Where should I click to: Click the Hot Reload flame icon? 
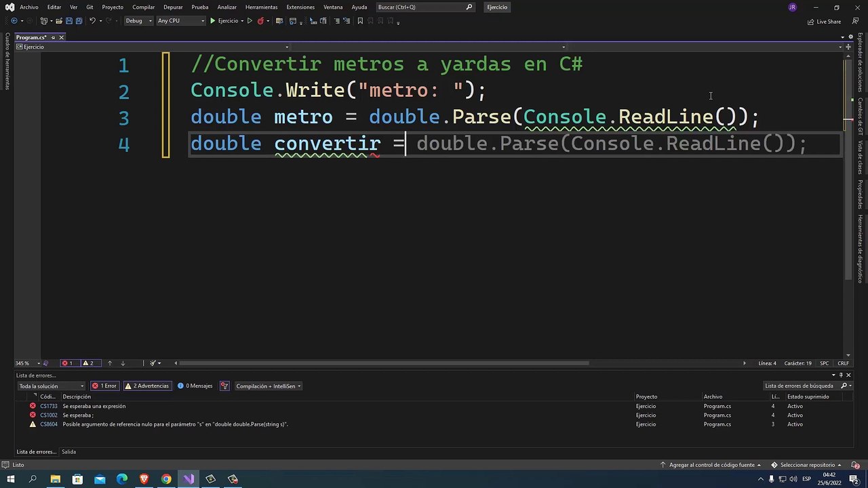(260, 21)
